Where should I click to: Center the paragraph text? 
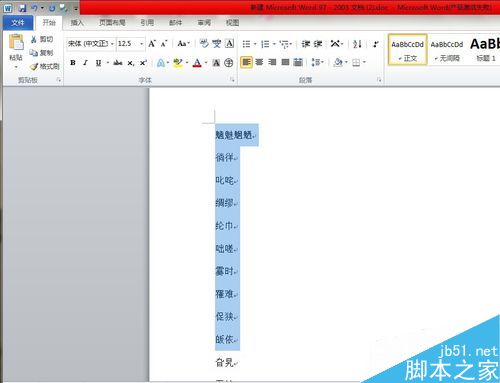[x=259, y=62]
